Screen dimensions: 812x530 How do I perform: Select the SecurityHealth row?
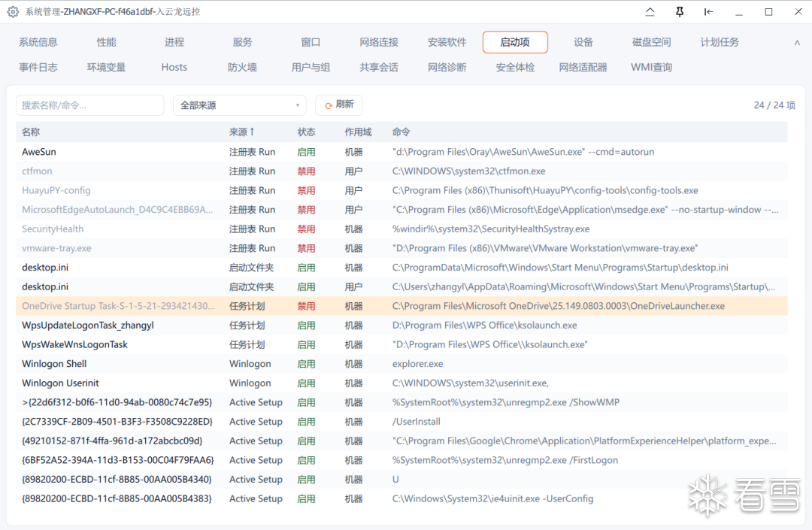tap(401, 229)
